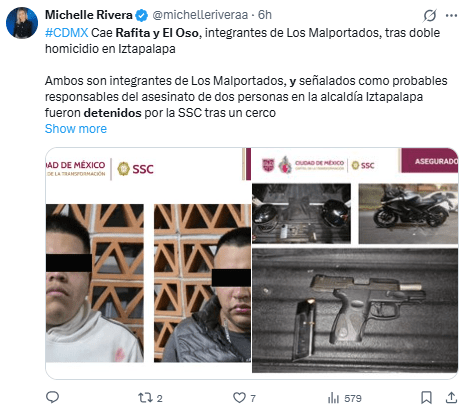Click the @michelleriveraa handle
The height and width of the screenshot is (409, 465).
pyautogui.click(x=200, y=15)
